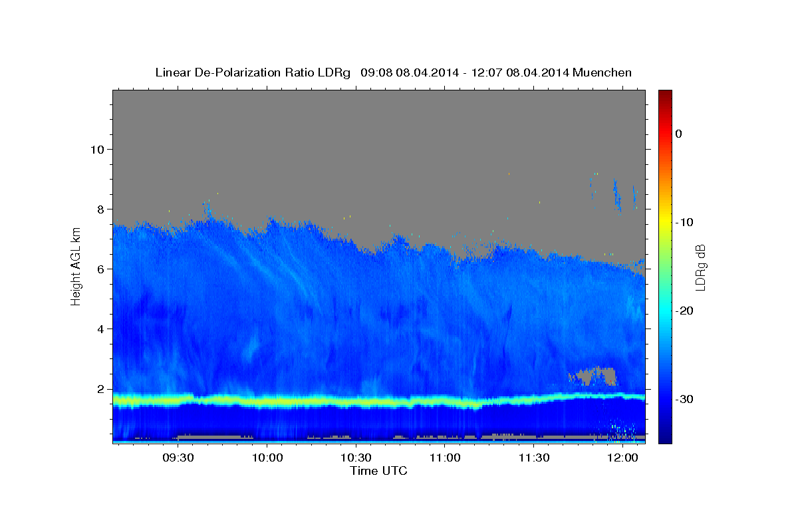Image resolution: width=798 pixels, height=532 pixels.
Task: Click the 11:30 time tick label
Action: pyautogui.click(x=534, y=458)
